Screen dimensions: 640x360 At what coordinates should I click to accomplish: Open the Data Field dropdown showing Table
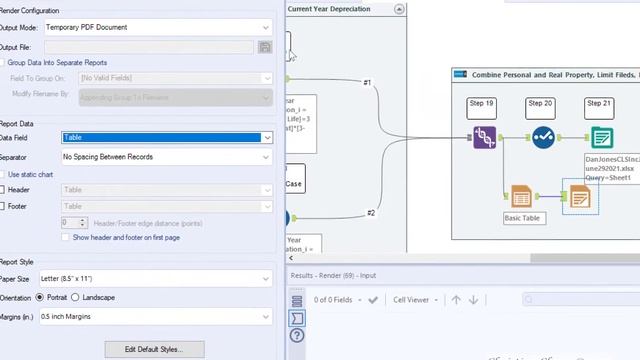[x=167, y=138]
